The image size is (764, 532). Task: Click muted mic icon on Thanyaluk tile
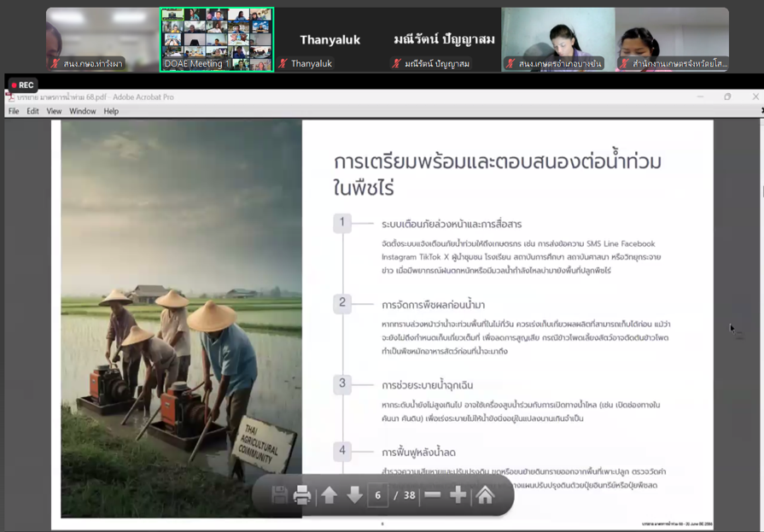pos(283,64)
